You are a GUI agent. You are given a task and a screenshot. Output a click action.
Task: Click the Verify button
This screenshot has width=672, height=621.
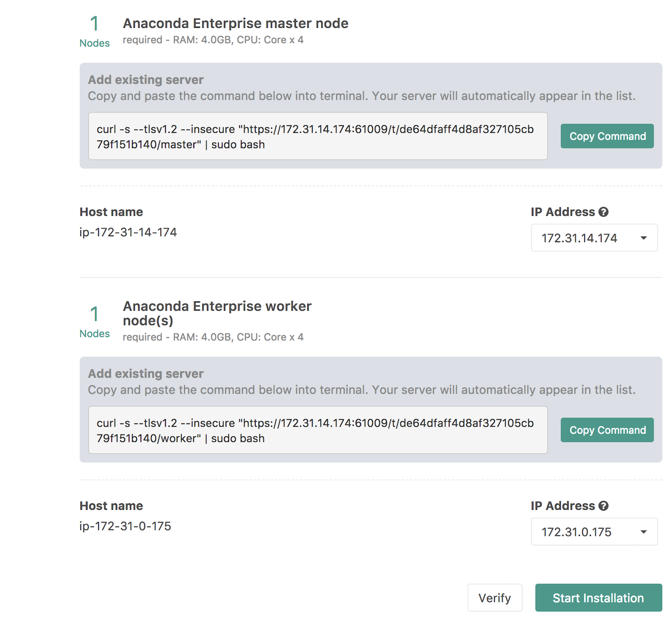click(495, 598)
